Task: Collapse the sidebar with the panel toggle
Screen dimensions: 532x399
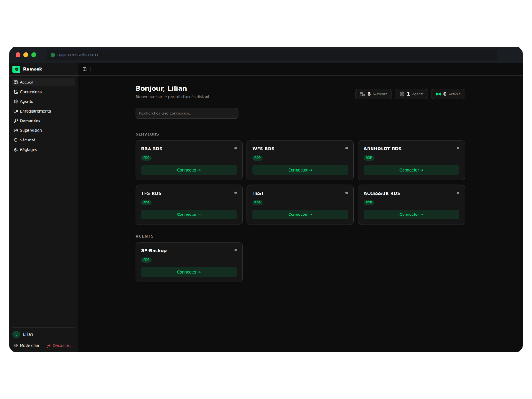Action: pos(85,69)
